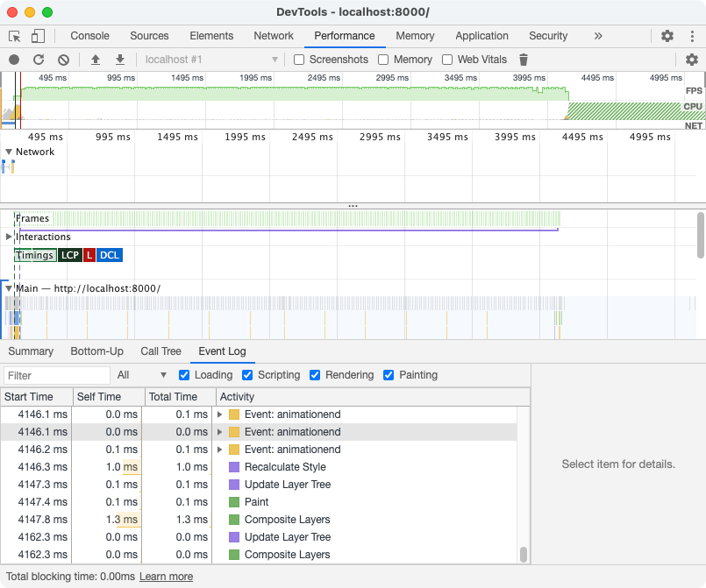
Task: Select the inspect element cursor icon
Action: point(13,36)
